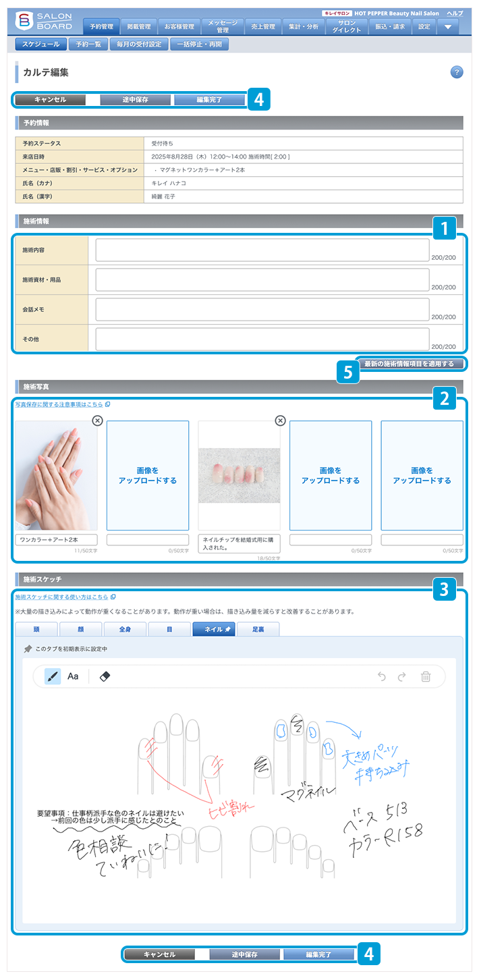Select the Aa text tool
Screen dimensions: 479x980
tap(73, 676)
